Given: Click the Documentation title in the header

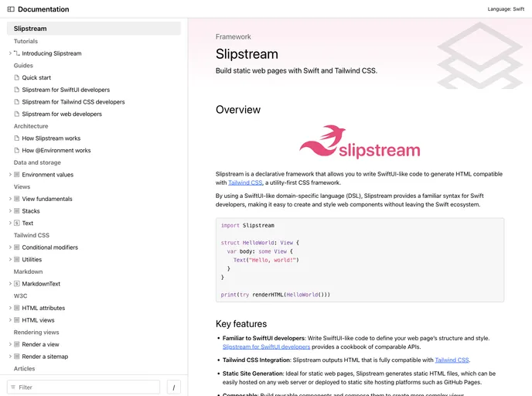Looking at the screenshot, I should point(43,9).
